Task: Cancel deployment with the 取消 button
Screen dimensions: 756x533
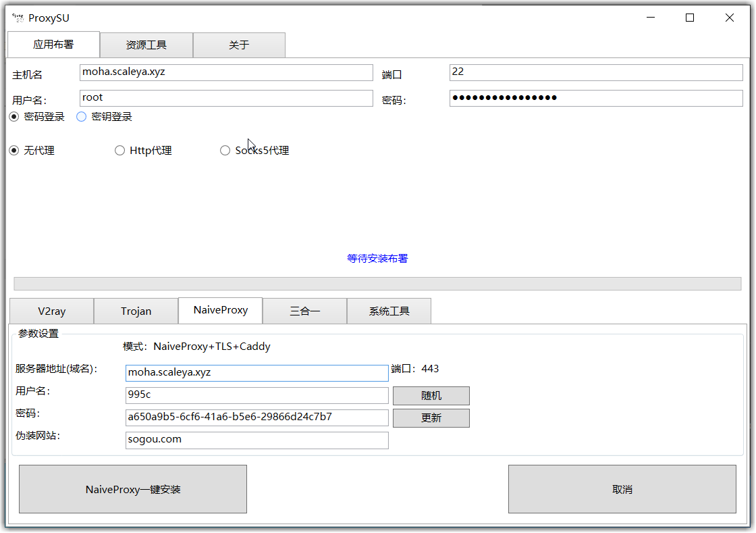Action: 622,488
